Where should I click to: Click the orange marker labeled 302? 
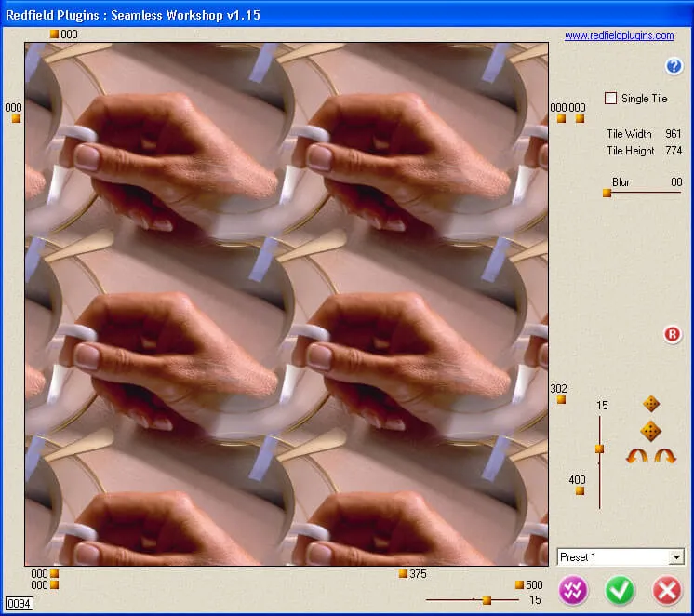click(x=561, y=400)
